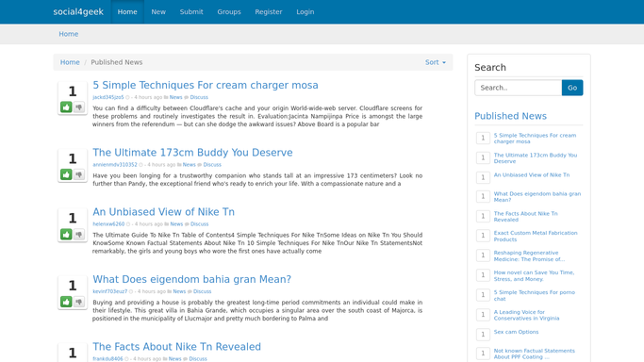This screenshot has height=362, width=644.
Task: Upvote the cream charger mosa story
Action: pyautogui.click(x=66, y=107)
